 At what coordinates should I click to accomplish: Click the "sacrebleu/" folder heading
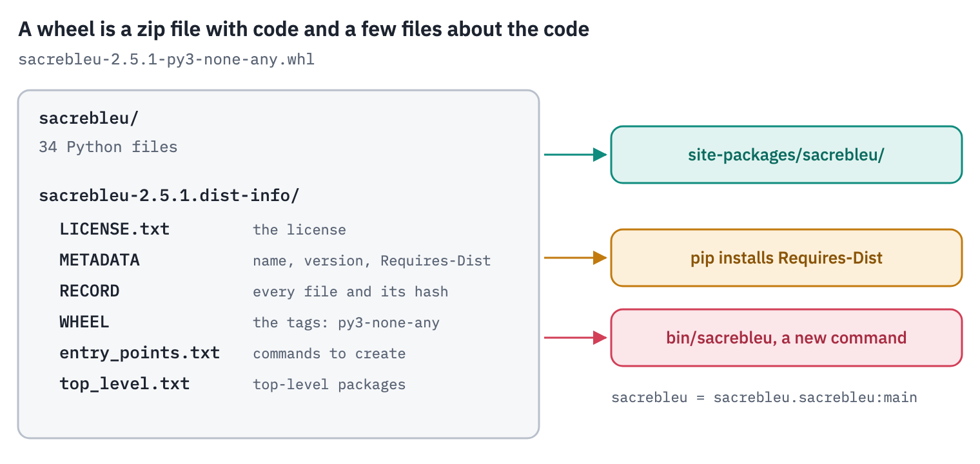click(89, 118)
